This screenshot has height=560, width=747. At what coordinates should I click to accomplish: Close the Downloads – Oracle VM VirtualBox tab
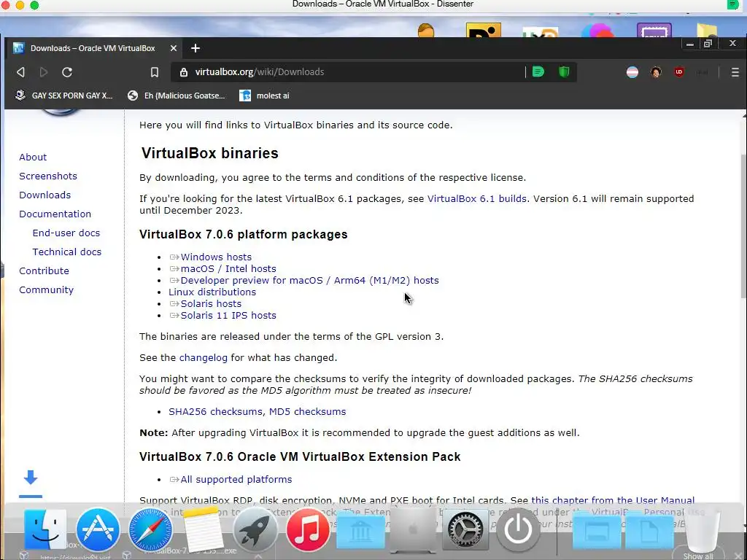[174, 48]
